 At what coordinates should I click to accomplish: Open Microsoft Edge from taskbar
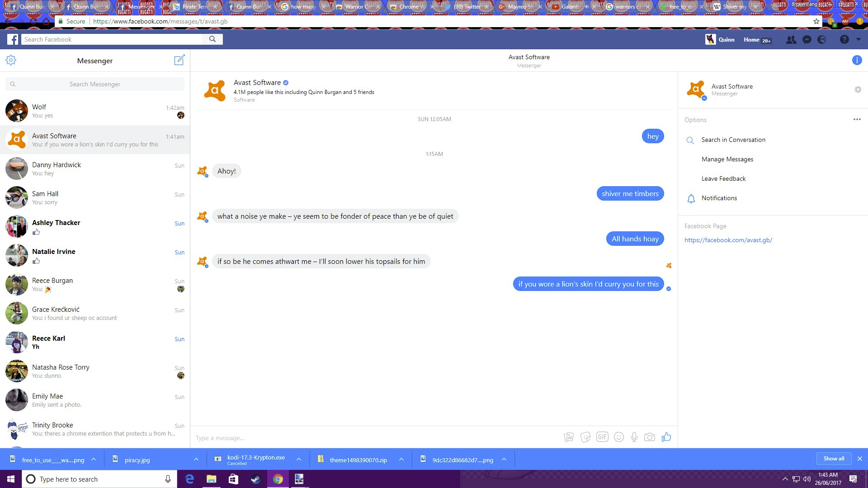coord(189,479)
